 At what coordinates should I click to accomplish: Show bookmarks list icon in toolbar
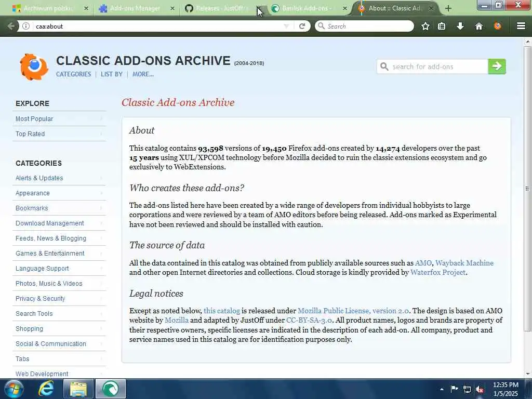(442, 26)
